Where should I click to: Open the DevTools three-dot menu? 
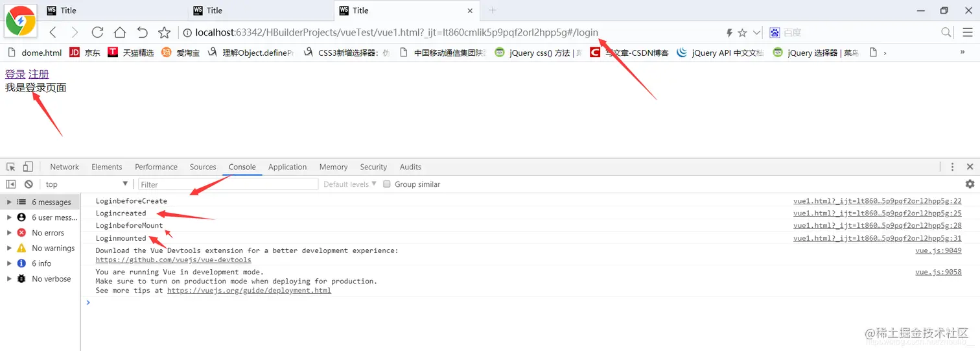[952, 167]
